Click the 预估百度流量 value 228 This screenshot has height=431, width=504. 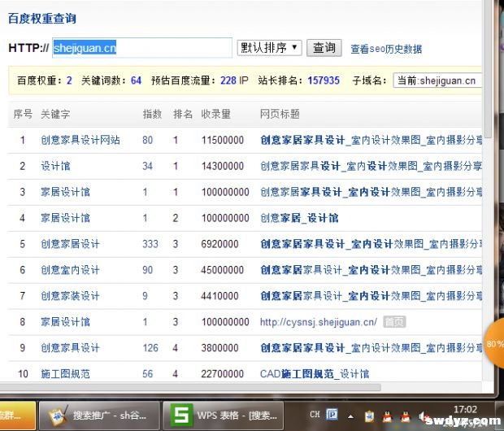(x=228, y=81)
